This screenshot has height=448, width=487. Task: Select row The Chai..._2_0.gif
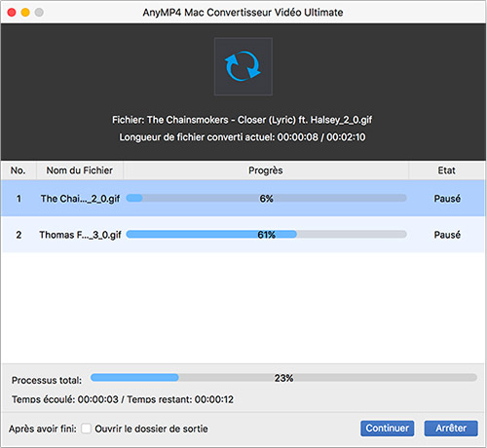(x=243, y=199)
